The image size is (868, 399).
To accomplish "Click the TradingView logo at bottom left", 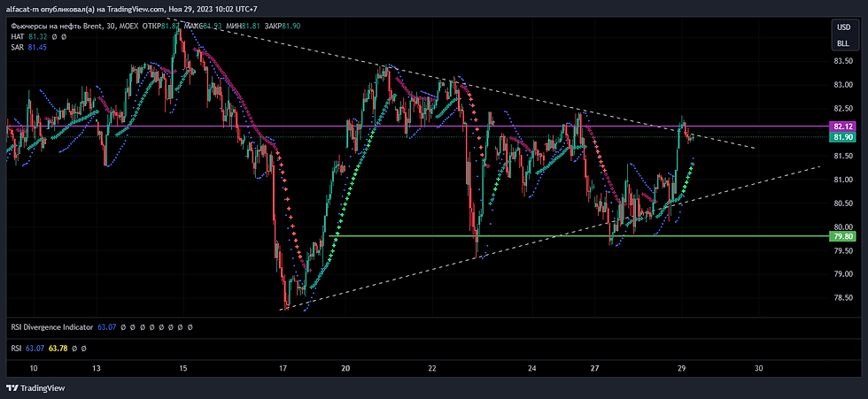I will (35, 388).
